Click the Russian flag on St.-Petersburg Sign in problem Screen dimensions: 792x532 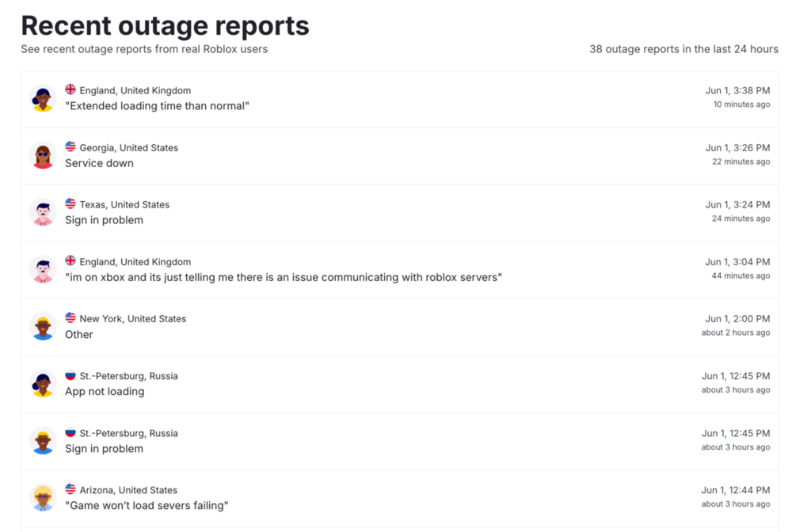[x=70, y=432]
